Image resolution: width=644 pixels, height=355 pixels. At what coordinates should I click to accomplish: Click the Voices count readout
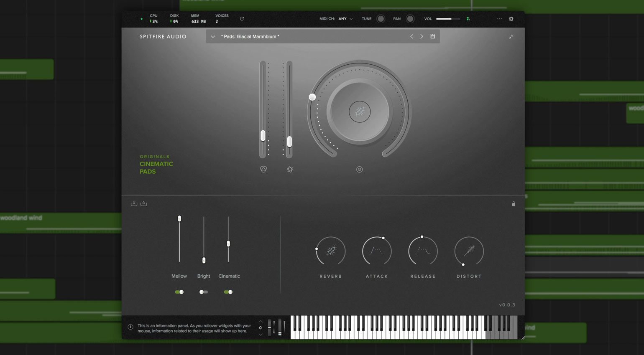pyautogui.click(x=222, y=19)
